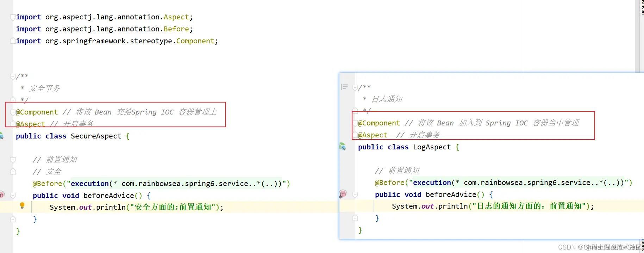Click @Aspect annotation above SecureAspect

pyautogui.click(x=31, y=124)
